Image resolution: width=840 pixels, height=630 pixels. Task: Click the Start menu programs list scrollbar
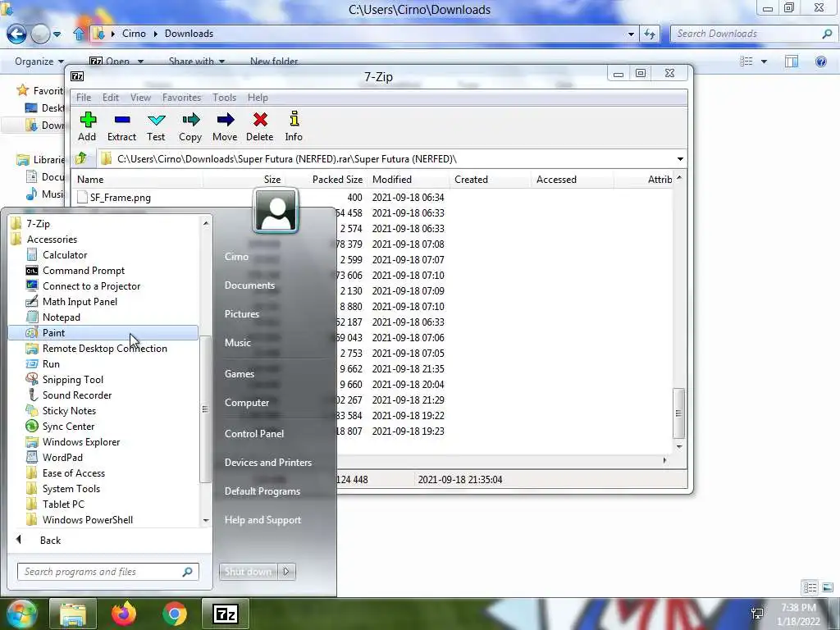(x=205, y=410)
